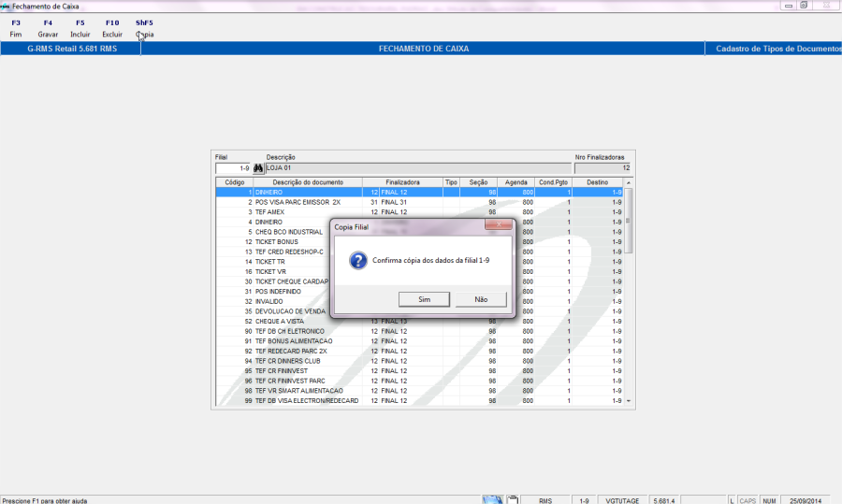Click the Finalizadora column header

(402, 182)
